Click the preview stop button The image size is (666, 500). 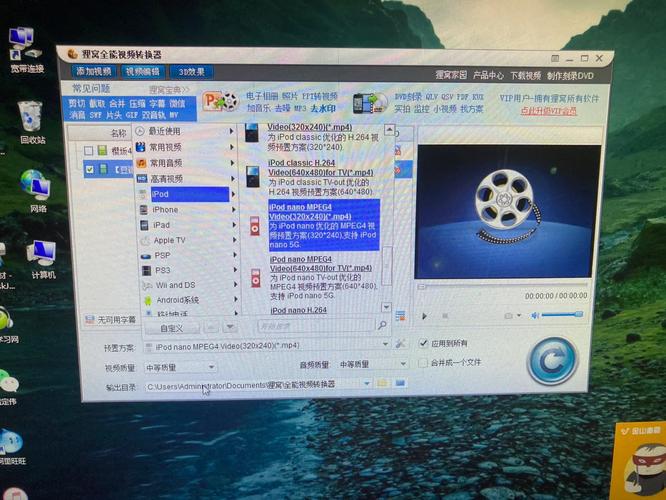point(445,316)
